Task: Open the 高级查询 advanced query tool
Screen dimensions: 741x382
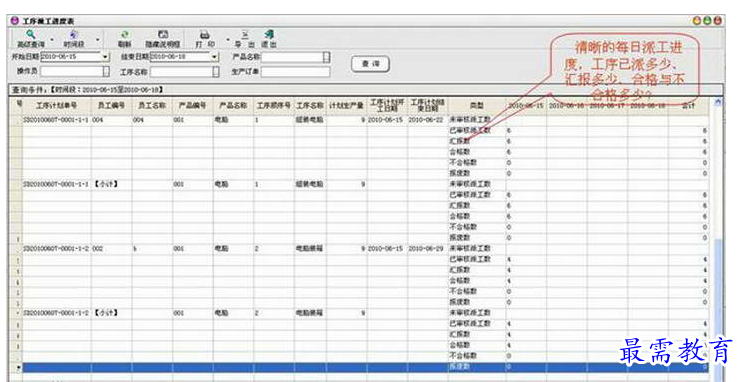Action: [x=30, y=38]
